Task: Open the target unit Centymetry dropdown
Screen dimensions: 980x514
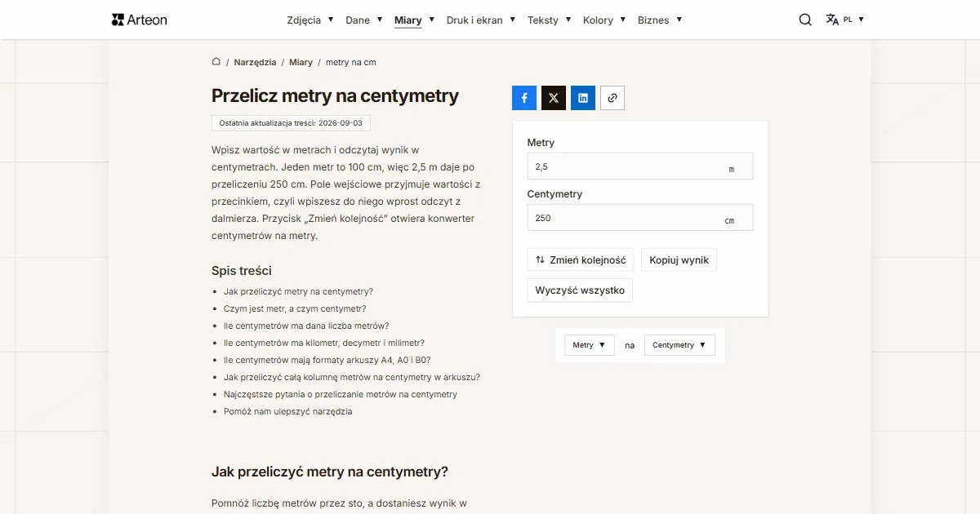Action: pyautogui.click(x=679, y=345)
